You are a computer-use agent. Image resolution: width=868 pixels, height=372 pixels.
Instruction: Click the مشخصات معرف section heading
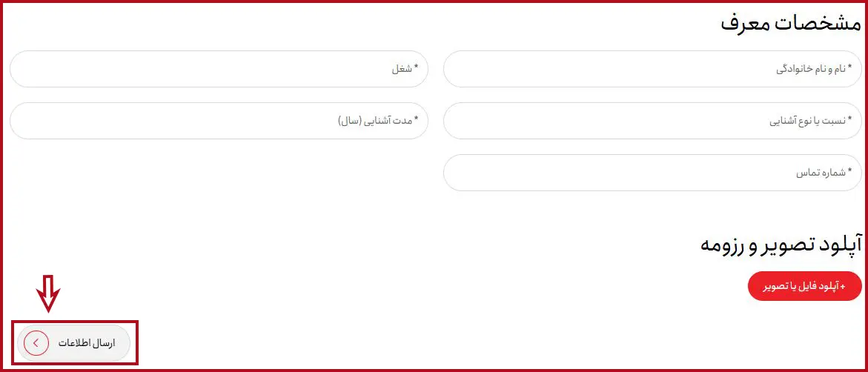click(791, 22)
